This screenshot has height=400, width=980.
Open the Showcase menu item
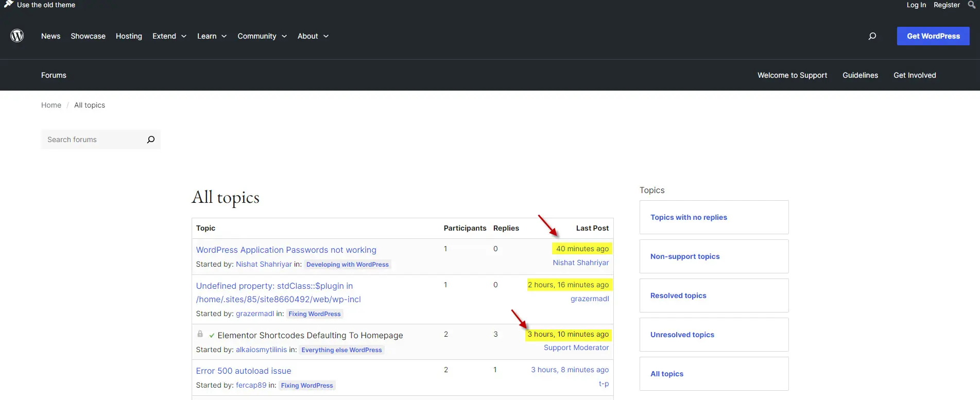pyautogui.click(x=88, y=36)
